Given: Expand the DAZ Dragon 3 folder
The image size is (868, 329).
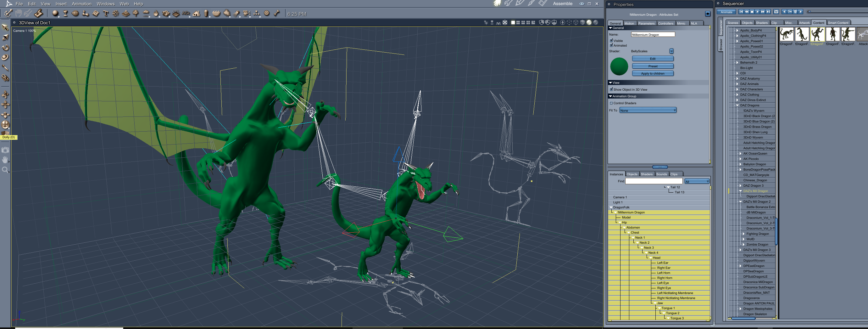Looking at the screenshot, I should click(x=740, y=185).
